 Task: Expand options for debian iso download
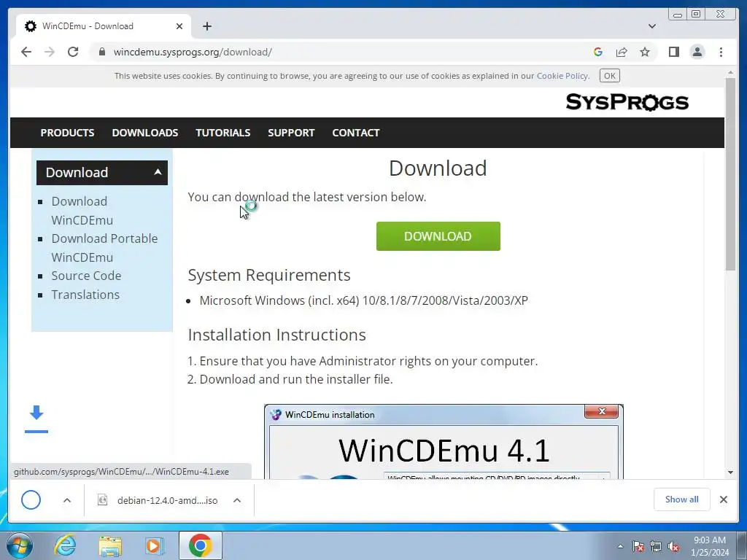coord(237,500)
